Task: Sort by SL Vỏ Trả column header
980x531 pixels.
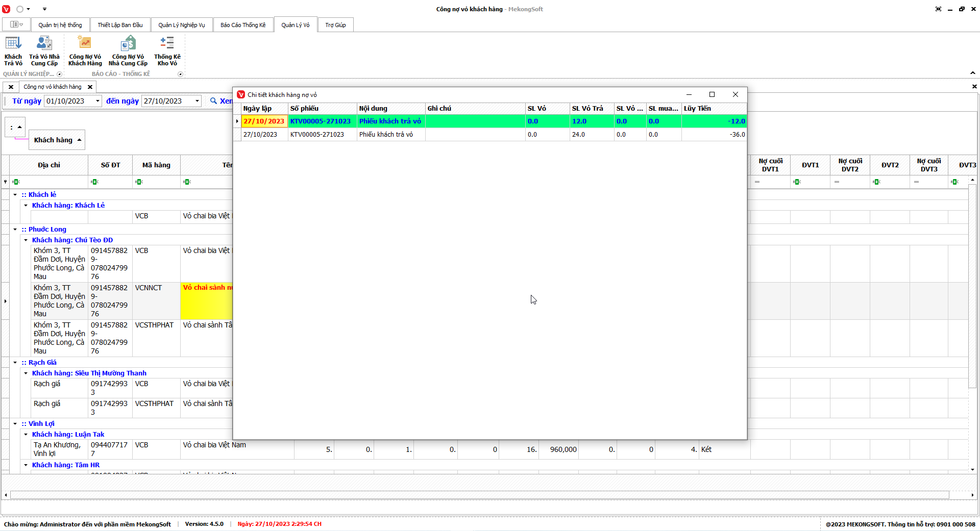Action: pyautogui.click(x=592, y=109)
